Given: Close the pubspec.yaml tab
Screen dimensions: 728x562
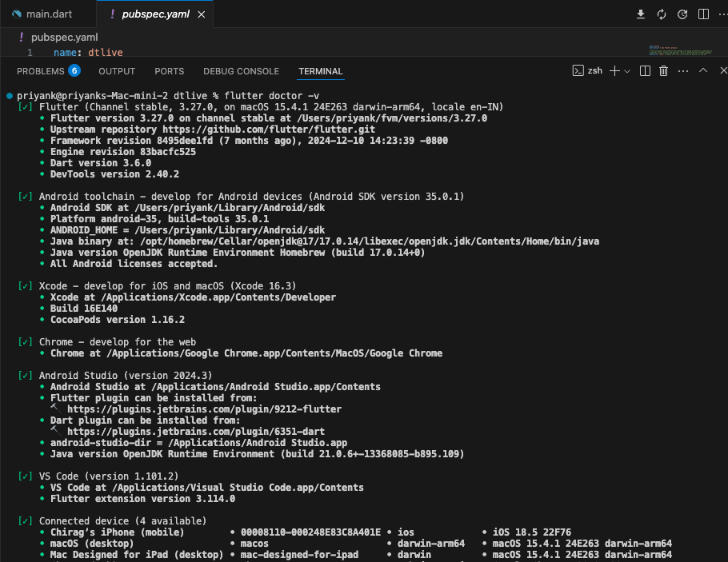Looking at the screenshot, I should [x=202, y=14].
